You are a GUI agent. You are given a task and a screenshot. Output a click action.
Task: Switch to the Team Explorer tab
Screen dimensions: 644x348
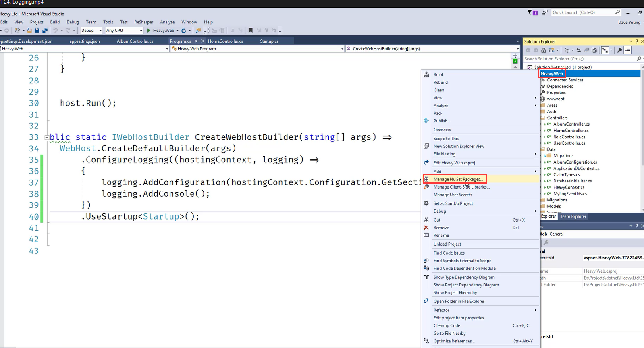[x=573, y=217]
